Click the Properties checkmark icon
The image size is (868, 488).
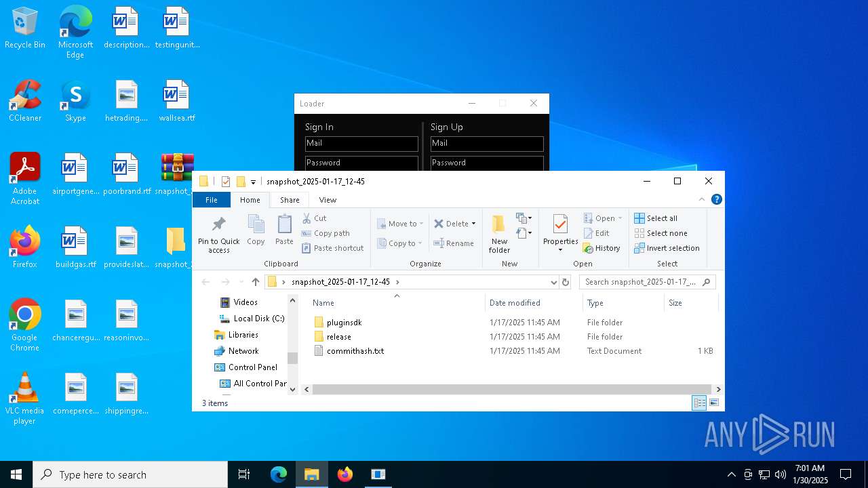click(560, 224)
